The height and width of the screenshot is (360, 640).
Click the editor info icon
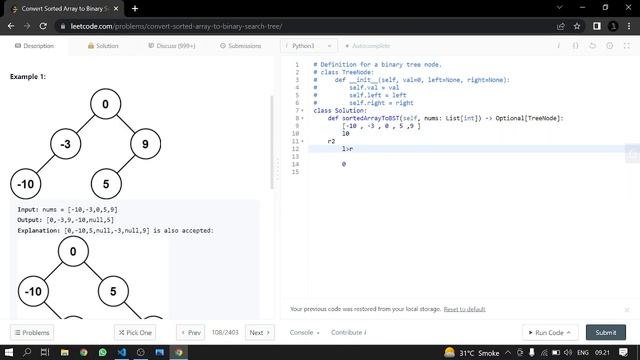558,46
